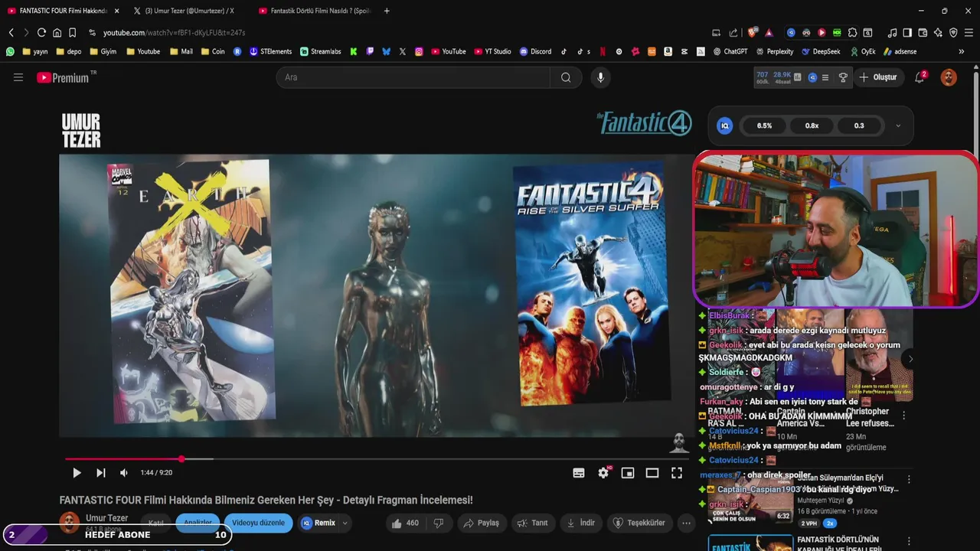Image resolution: width=980 pixels, height=551 pixels.
Task: Go to the browser home page
Action: pyautogui.click(x=57, y=33)
